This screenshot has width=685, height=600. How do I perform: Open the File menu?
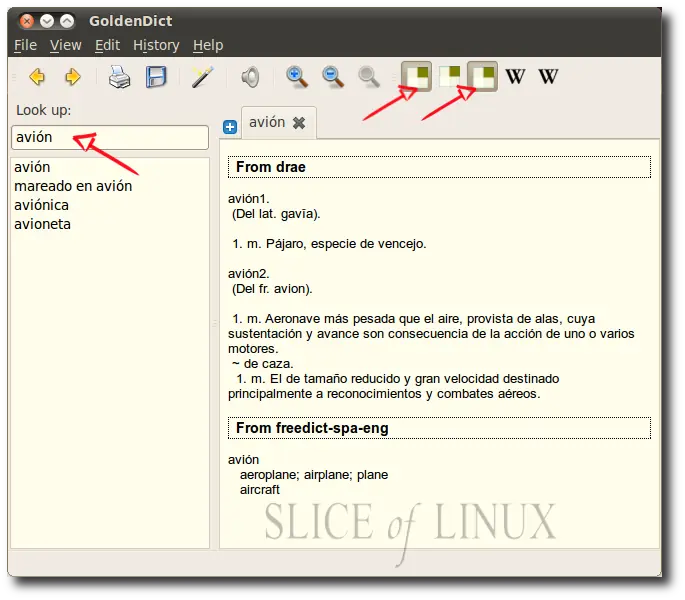[x=25, y=45]
